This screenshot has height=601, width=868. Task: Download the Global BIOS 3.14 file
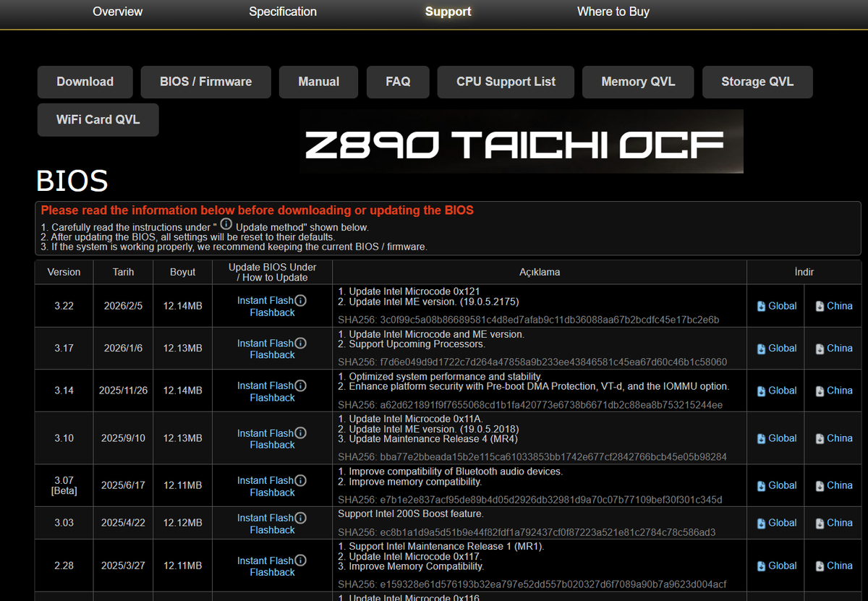(x=775, y=390)
